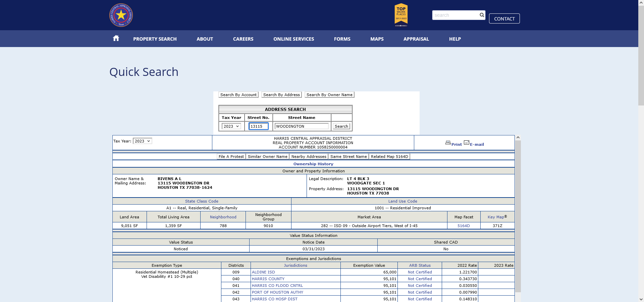
Task: Click the Contact button
Action: [x=504, y=18]
